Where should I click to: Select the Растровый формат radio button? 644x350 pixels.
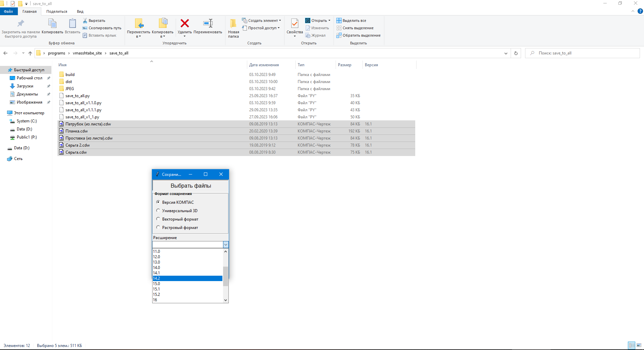158,227
